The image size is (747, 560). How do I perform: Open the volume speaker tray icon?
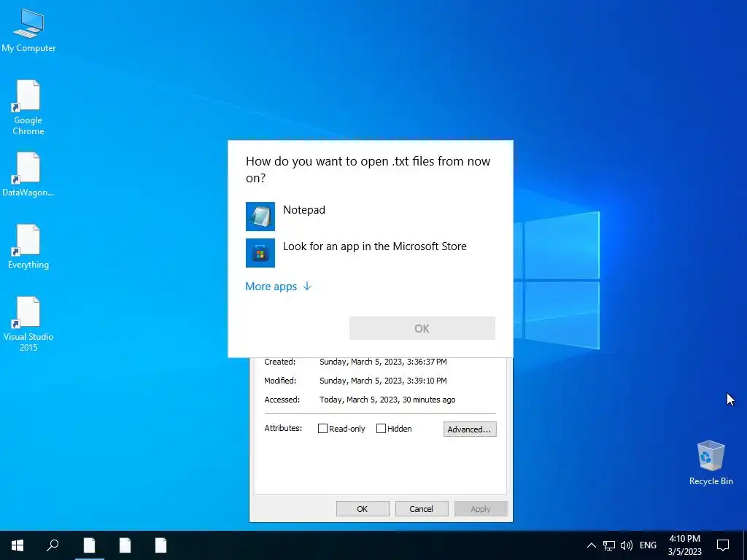[627, 545]
